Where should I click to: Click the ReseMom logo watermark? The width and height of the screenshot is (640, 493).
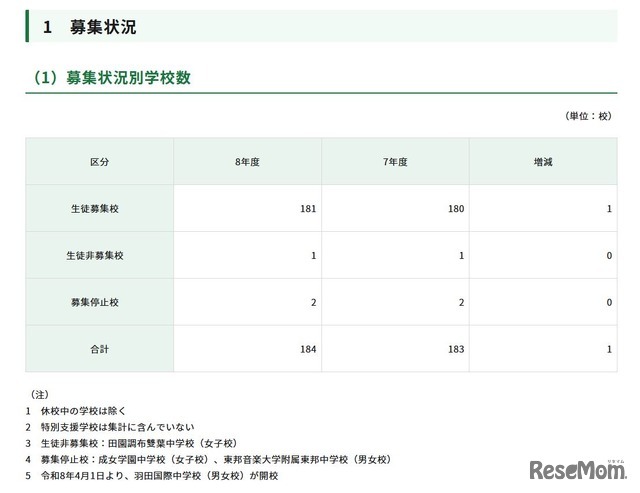577,469
